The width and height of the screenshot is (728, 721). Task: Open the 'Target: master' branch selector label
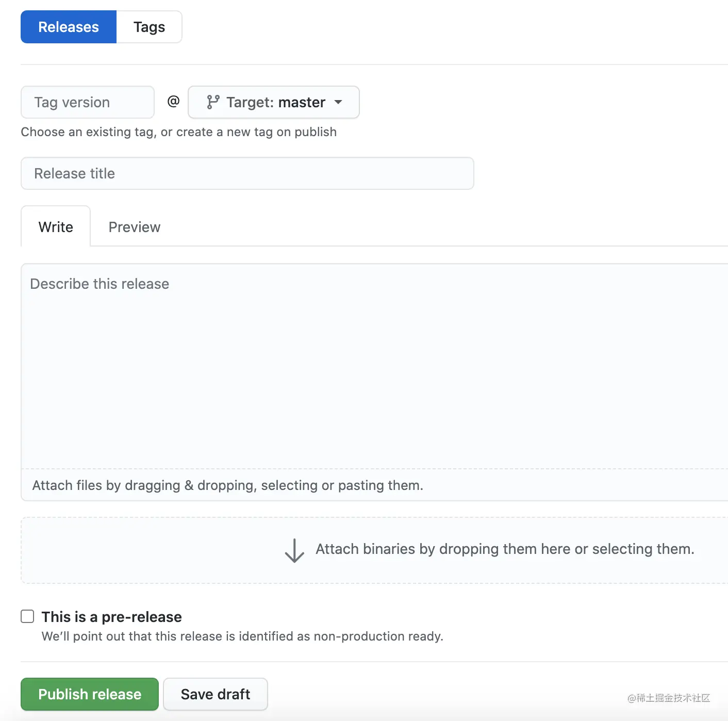(x=276, y=102)
